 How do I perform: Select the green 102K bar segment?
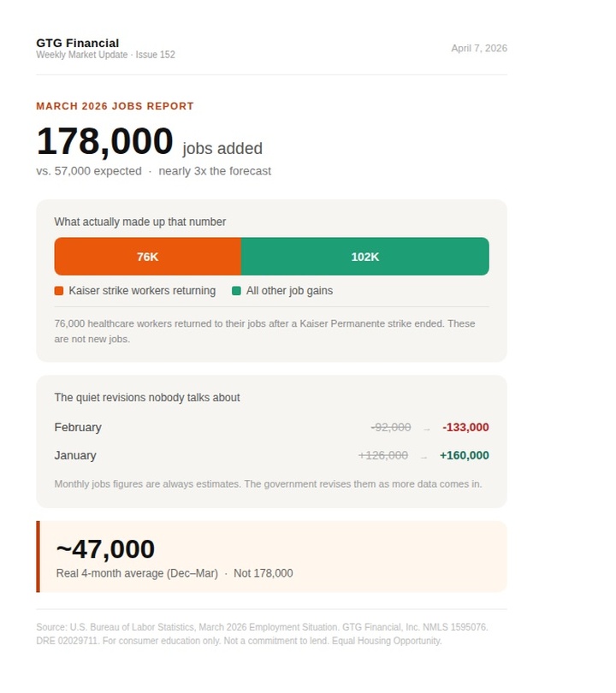(364, 257)
